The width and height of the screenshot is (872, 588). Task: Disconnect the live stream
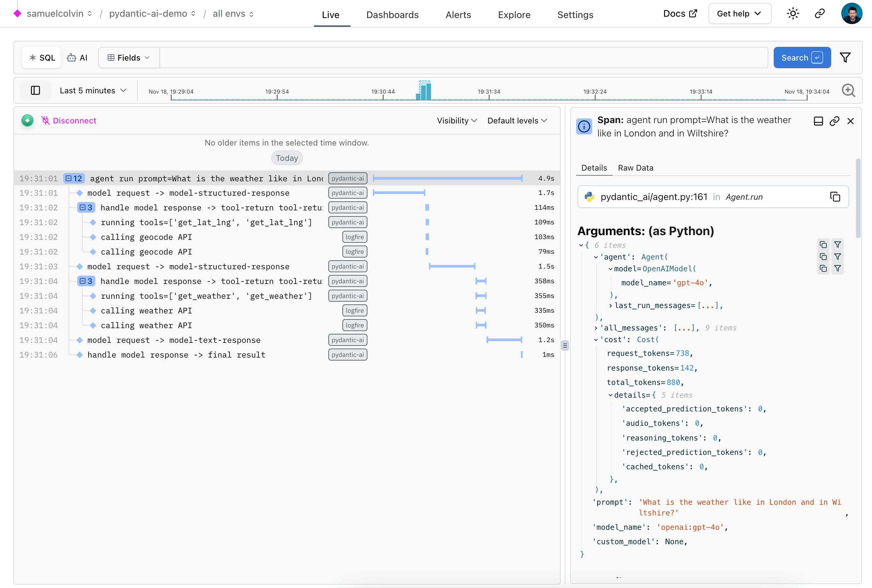tap(69, 121)
